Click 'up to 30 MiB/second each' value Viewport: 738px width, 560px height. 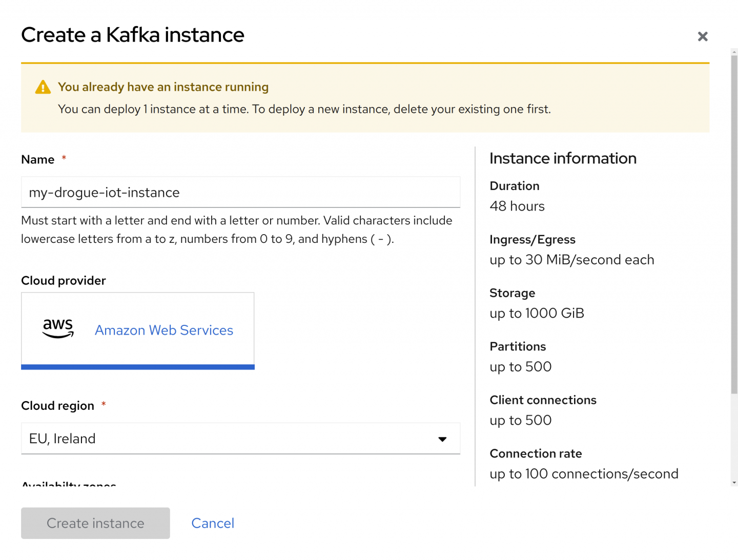click(x=572, y=260)
